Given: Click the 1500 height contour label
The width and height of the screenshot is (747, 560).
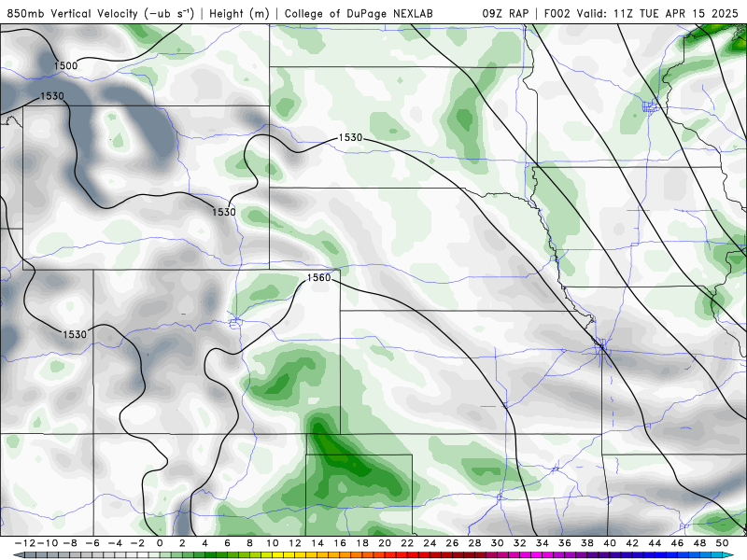Looking at the screenshot, I should coord(65,65).
